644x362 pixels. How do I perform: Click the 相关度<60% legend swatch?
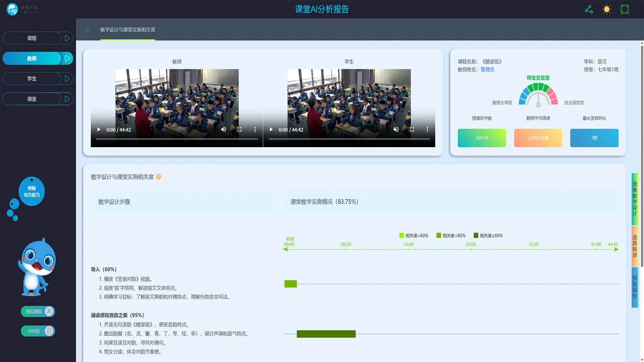click(x=401, y=235)
